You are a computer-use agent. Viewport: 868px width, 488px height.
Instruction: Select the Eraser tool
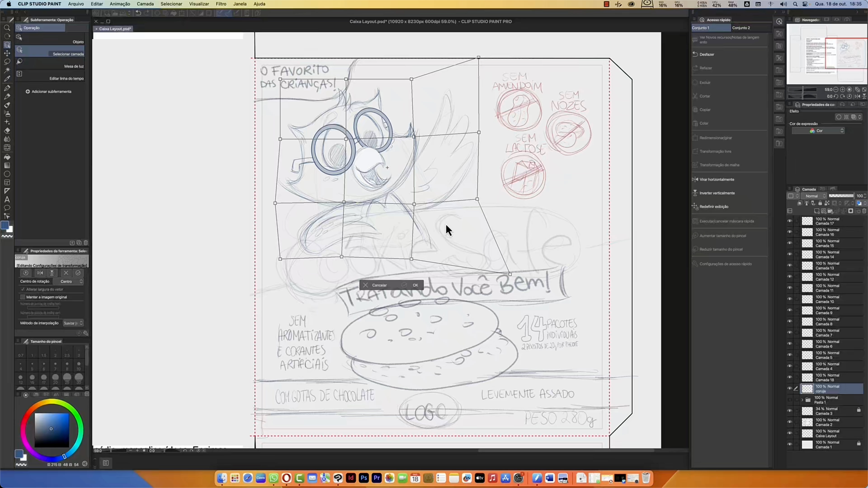[7, 131]
